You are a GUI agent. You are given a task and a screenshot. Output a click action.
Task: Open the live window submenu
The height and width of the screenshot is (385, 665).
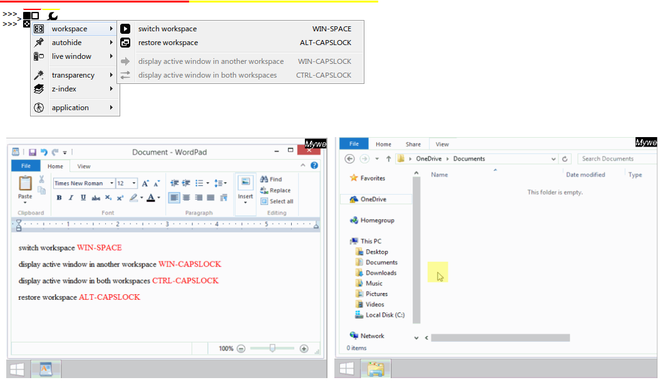click(74, 56)
